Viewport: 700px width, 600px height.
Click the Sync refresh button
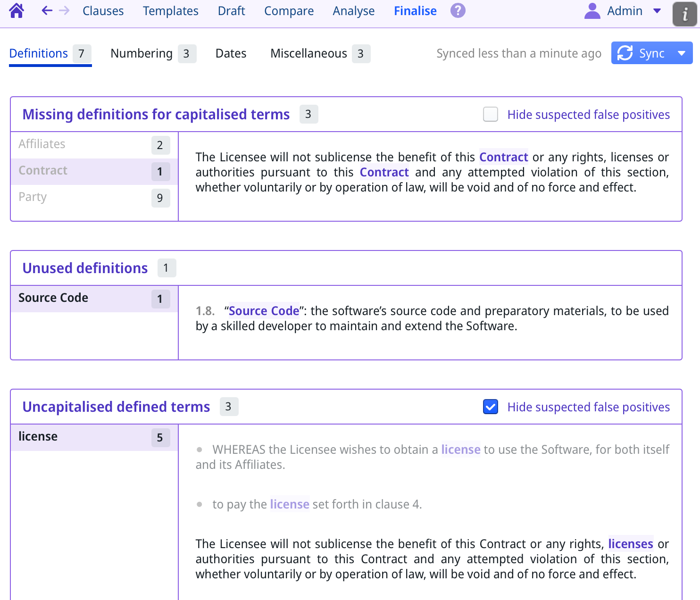pos(642,53)
